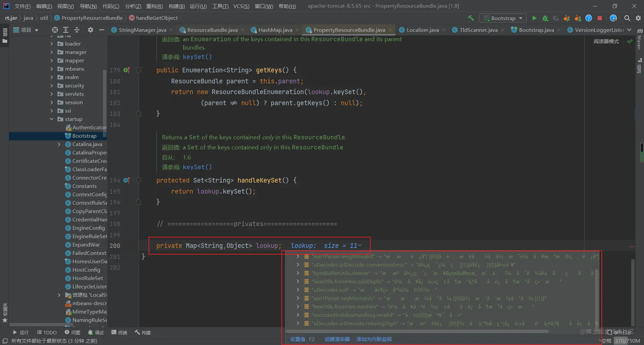Toggle the 项目 side tool window stripe button
644x345 pixels.
click(x=5, y=36)
